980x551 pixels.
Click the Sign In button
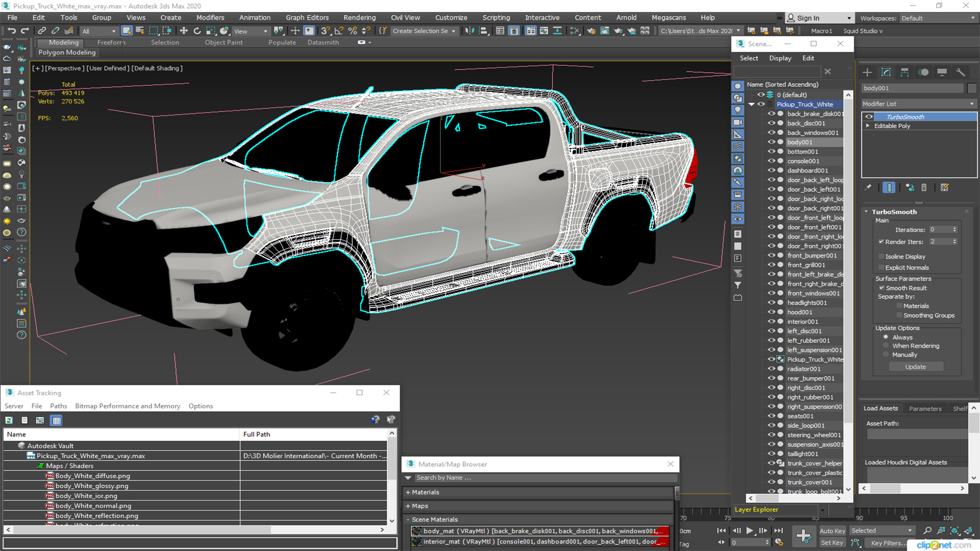click(x=820, y=18)
